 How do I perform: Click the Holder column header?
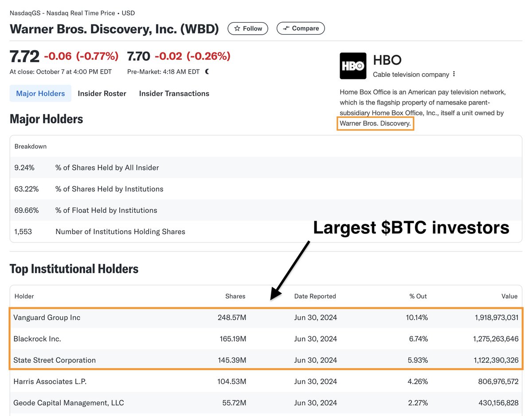coord(24,296)
